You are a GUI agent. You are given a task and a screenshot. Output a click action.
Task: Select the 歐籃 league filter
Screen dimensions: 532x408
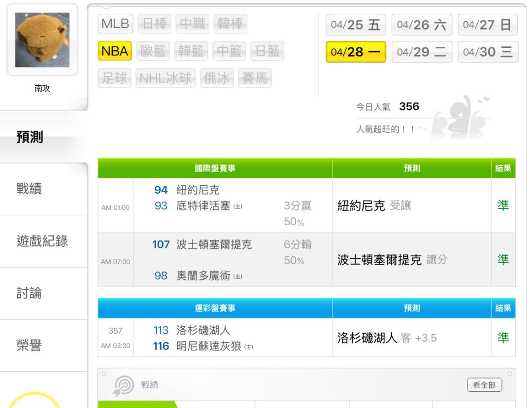pos(153,51)
